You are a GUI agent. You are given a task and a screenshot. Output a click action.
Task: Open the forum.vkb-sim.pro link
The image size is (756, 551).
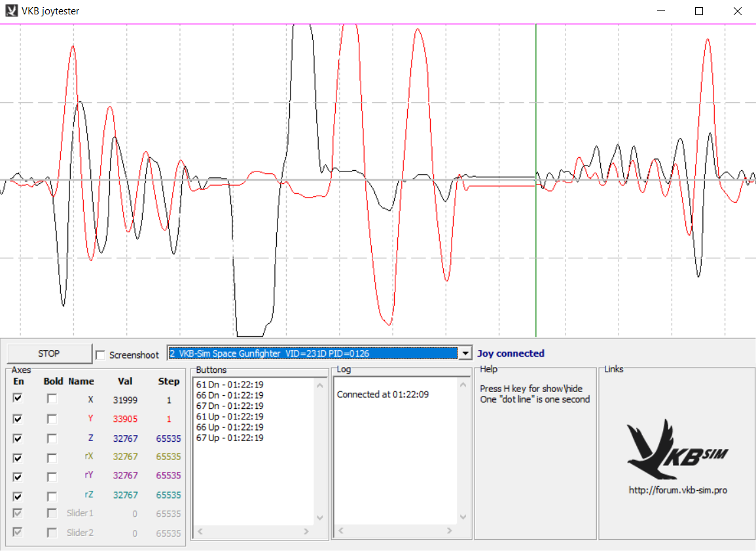(677, 490)
